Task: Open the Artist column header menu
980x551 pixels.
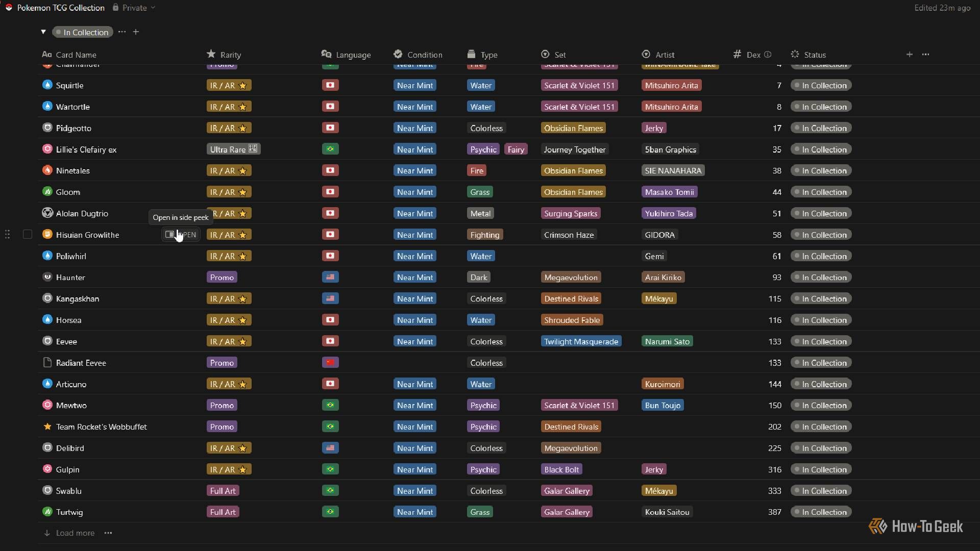Action: click(x=658, y=55)
